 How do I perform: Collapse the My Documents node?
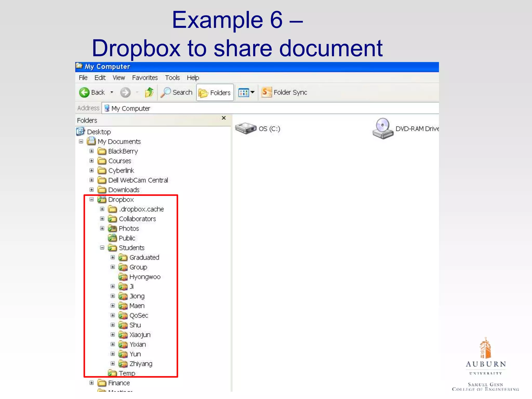81,142
